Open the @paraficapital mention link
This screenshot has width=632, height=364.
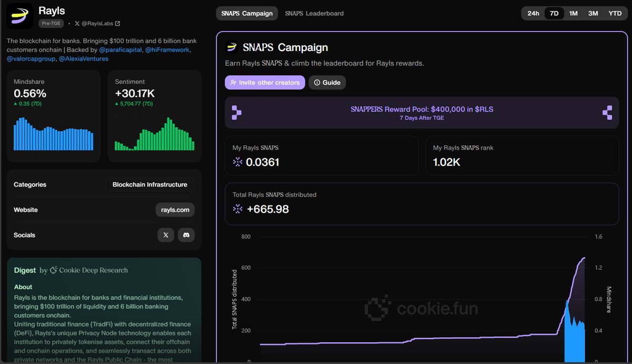pos(120,50)
